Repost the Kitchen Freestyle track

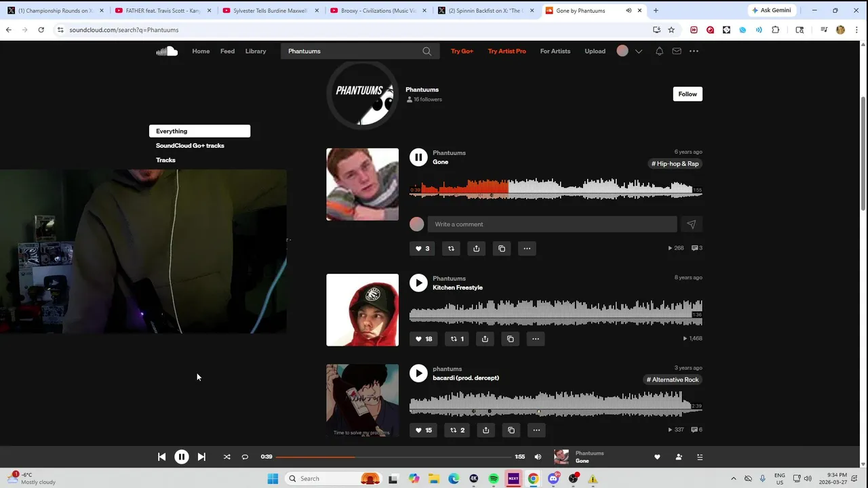pyautogui.click(x=458, y=339)
